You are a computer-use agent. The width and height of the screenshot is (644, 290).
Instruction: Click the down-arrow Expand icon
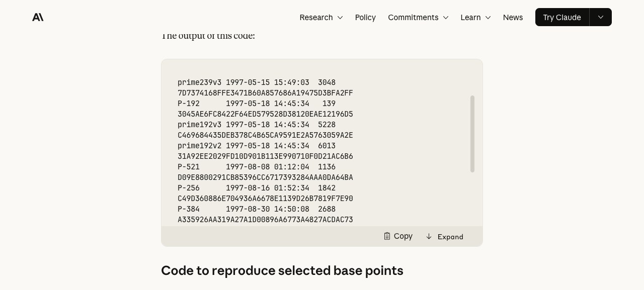coord(429,236)
